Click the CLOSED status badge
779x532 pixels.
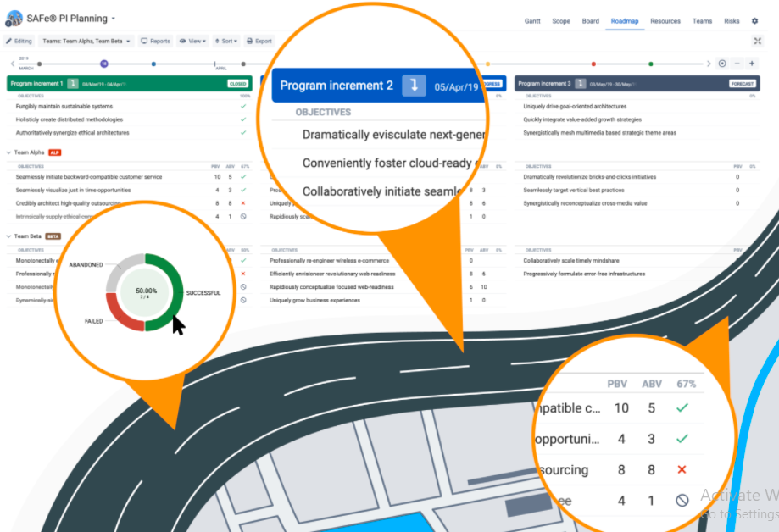click(x=237, y=84)
